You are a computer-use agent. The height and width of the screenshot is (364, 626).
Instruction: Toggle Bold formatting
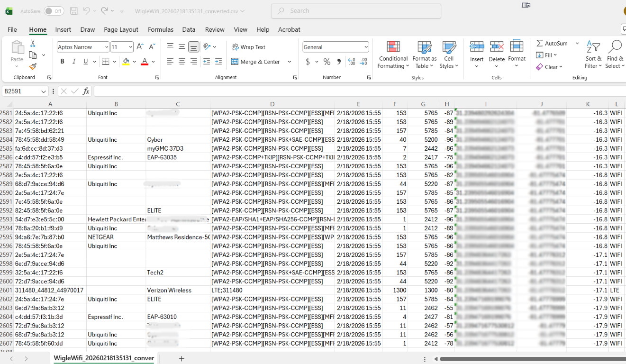click(62, 62)
